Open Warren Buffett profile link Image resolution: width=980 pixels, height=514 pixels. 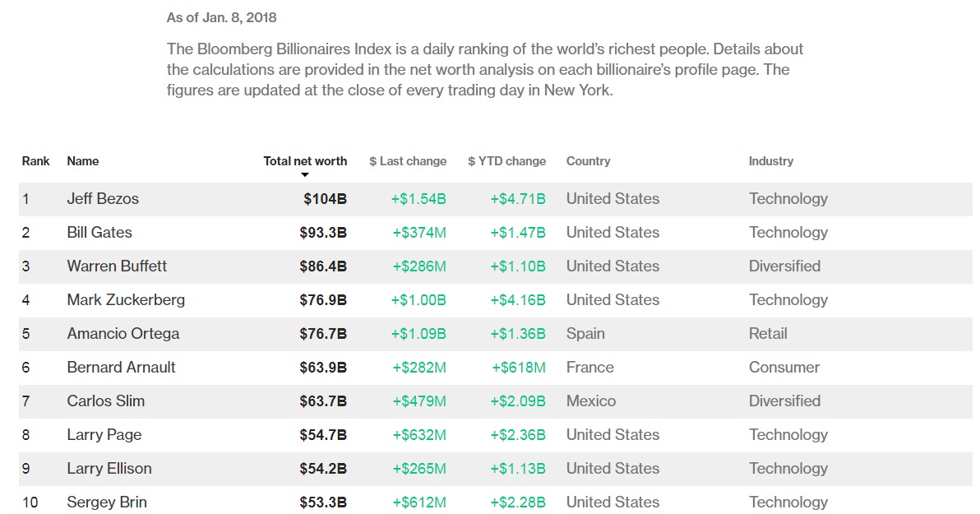pyautogui.click(x=117, y=266)
